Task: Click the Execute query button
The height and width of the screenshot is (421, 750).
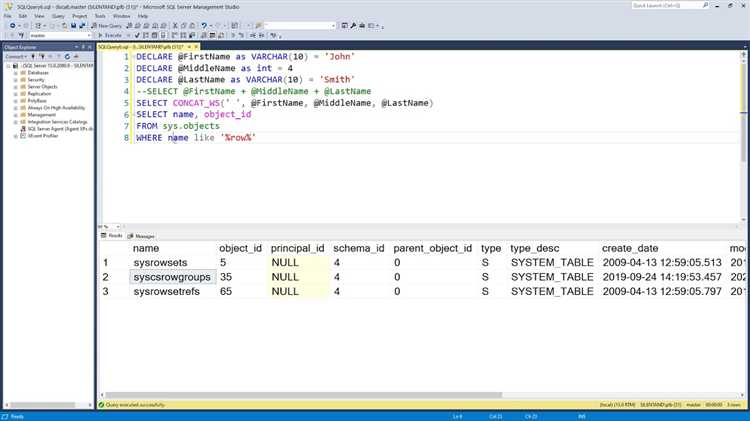Action: click(111, 35)
